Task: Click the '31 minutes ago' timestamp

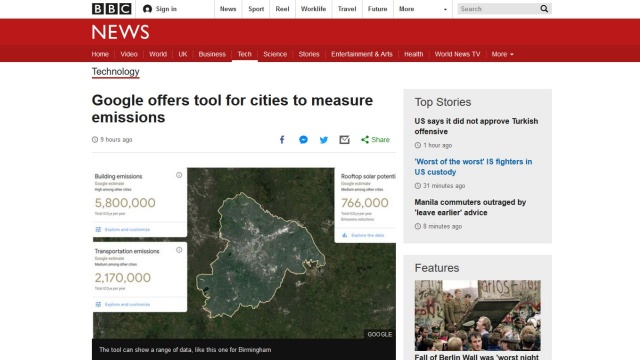Action: point(444,186)
